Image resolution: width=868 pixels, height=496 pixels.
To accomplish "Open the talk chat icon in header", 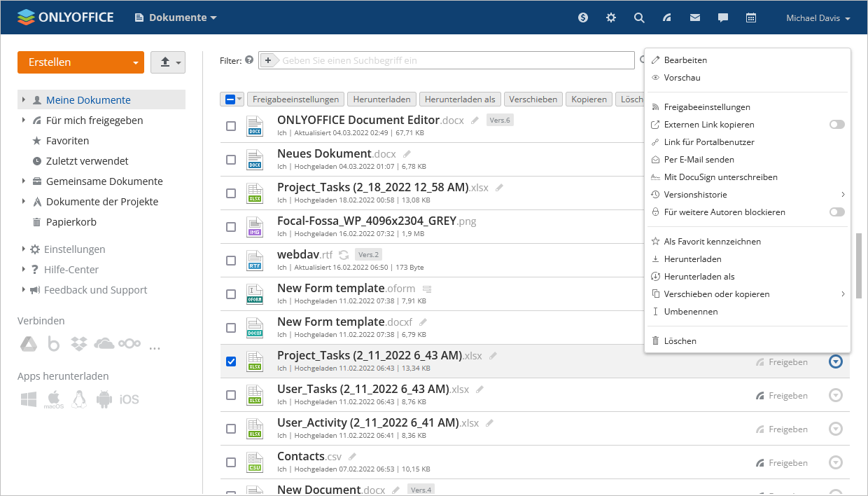I will coord(723,18).
